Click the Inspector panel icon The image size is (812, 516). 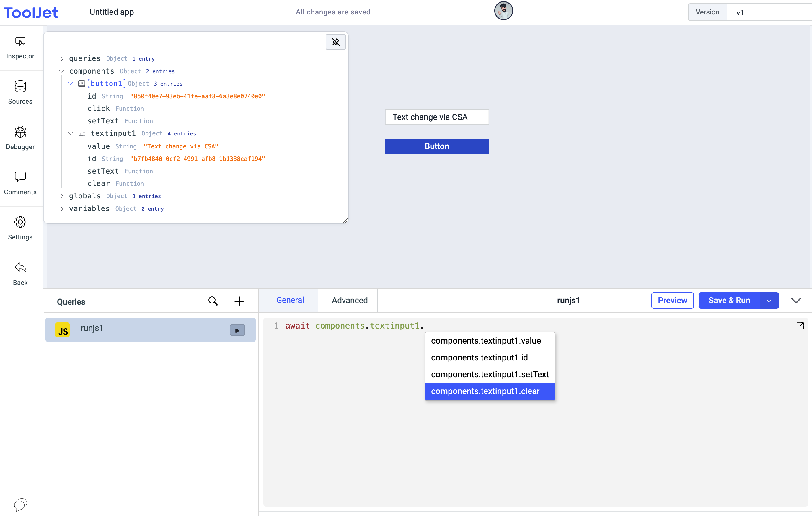pos(21,47)
